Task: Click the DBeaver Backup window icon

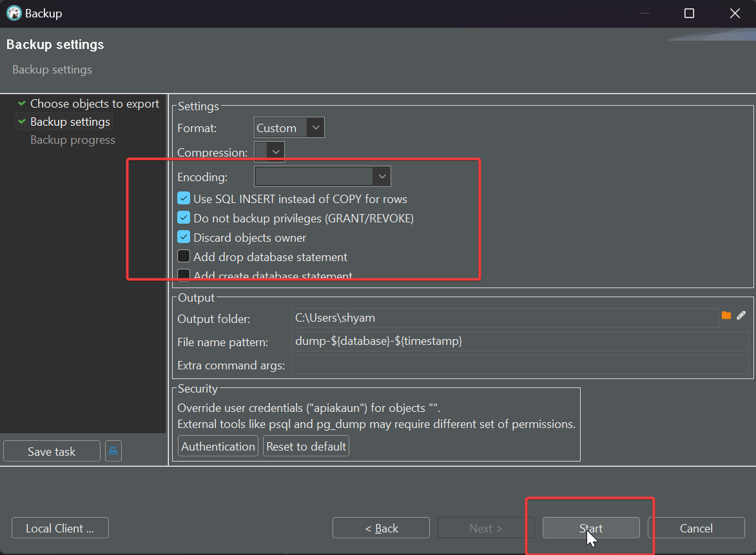Action: click(14, 13)
